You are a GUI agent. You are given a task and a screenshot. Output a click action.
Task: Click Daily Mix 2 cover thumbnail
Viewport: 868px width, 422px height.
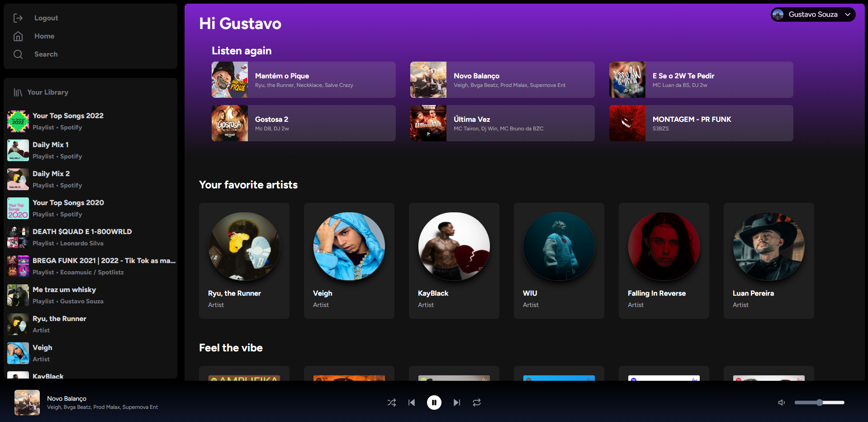[18, 179]
